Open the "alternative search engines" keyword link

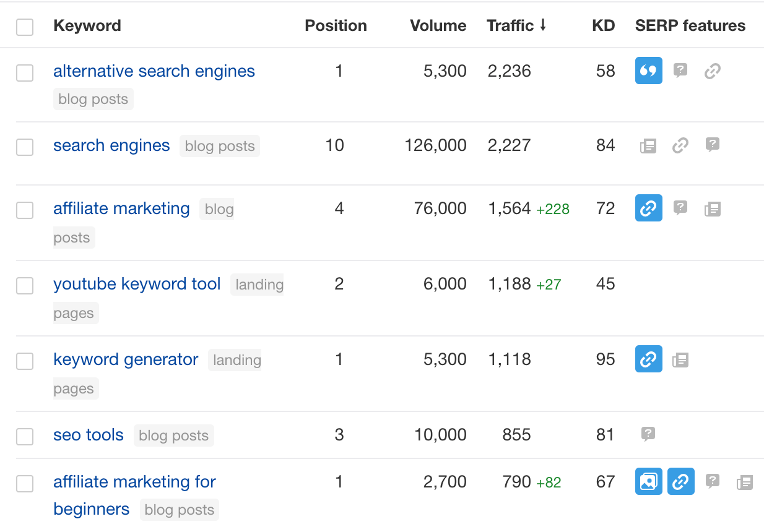pos(154,71)
